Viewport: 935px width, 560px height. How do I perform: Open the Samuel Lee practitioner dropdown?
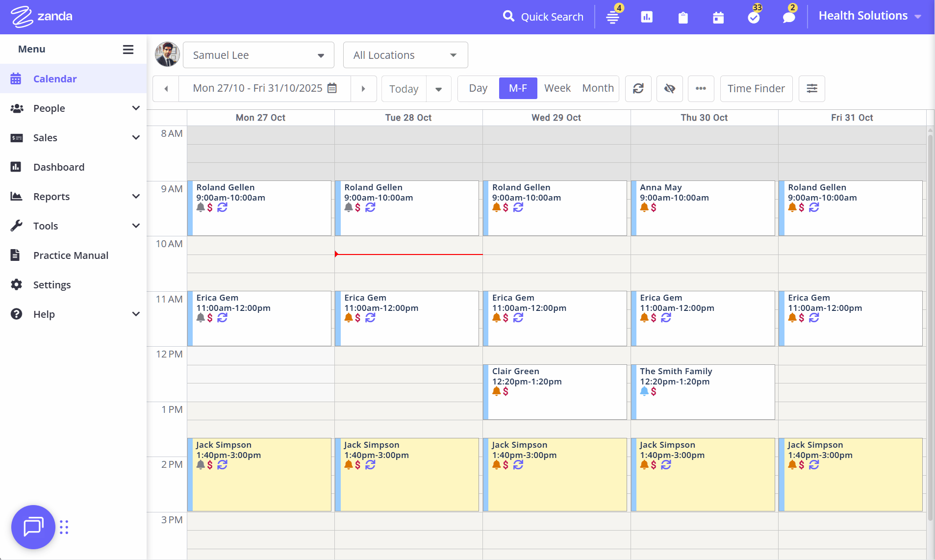258,55
